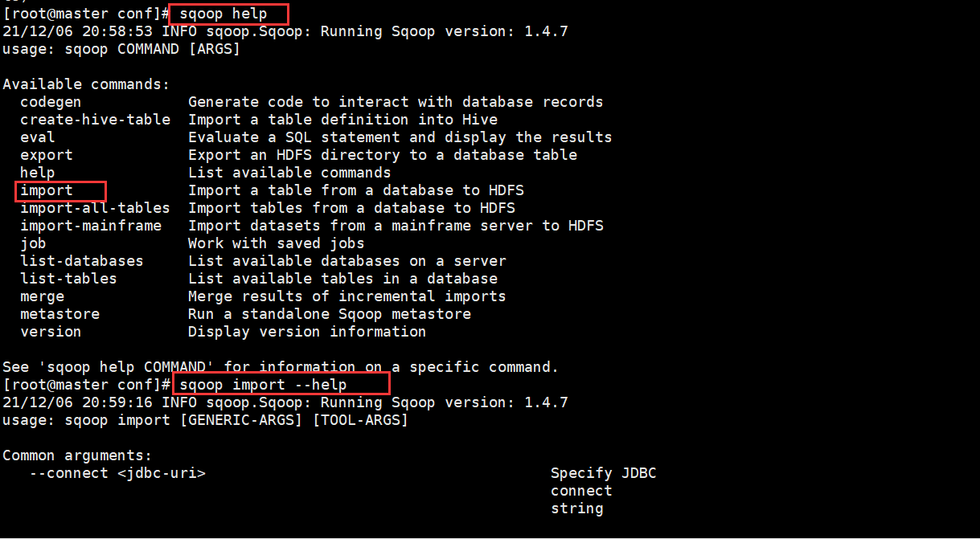Viewport: 980px width, 539px height.
Task: Click 'Export an HDFS directory to a database table'
Action: (x=383, y=155)
